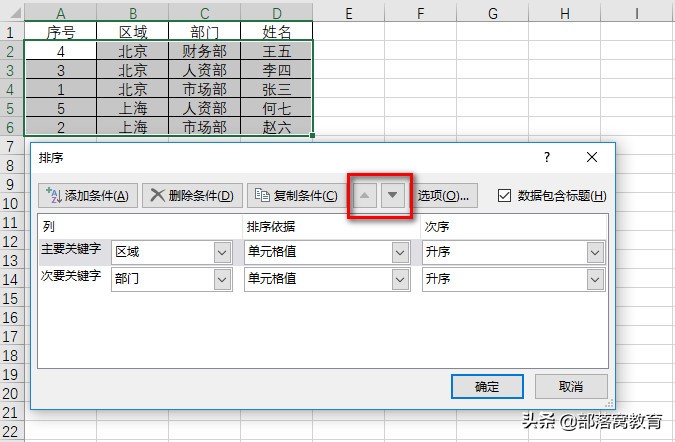Select row header 6

point(11,127)
